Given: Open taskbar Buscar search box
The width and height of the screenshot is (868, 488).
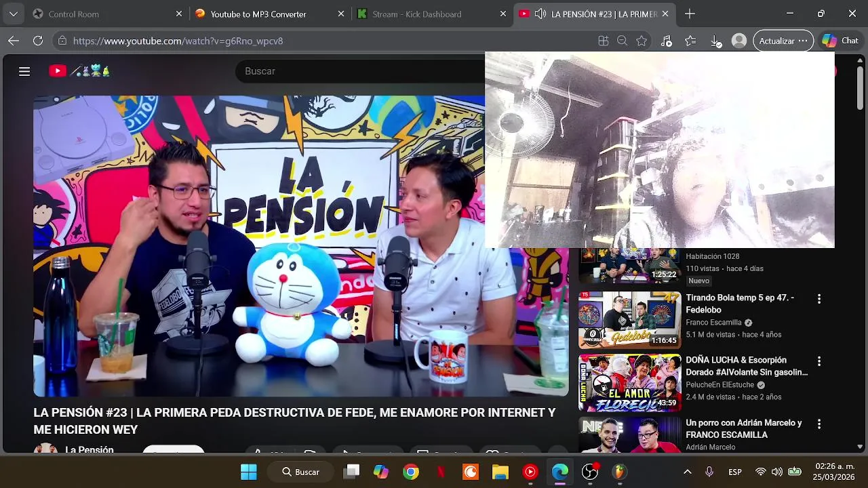Looking at the screenshot, I should click(300, 472).
